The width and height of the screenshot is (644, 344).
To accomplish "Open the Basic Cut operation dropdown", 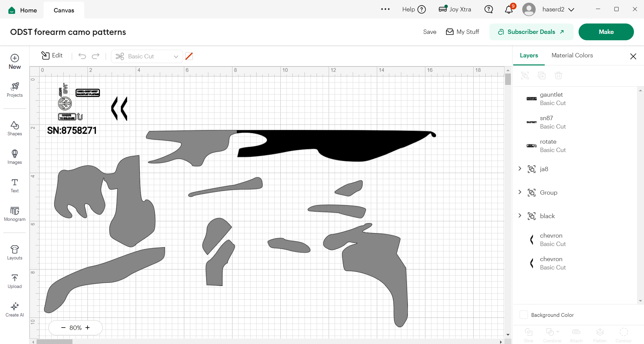I will [147, 56].
